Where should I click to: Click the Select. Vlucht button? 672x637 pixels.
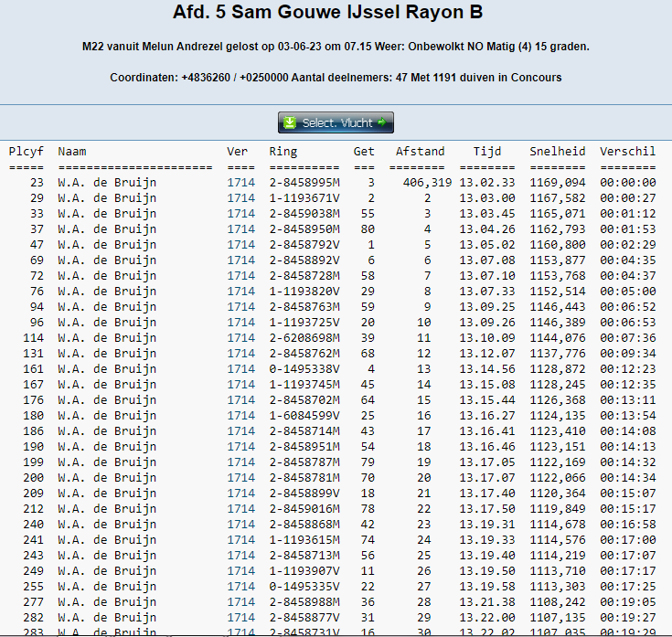[x=336, y=122]
